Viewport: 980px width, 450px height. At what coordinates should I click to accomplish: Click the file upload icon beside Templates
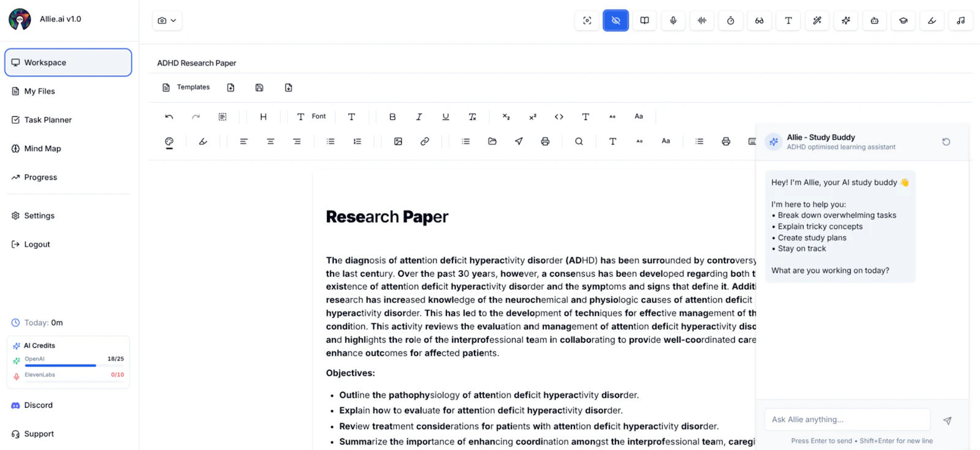coord(231,88)
